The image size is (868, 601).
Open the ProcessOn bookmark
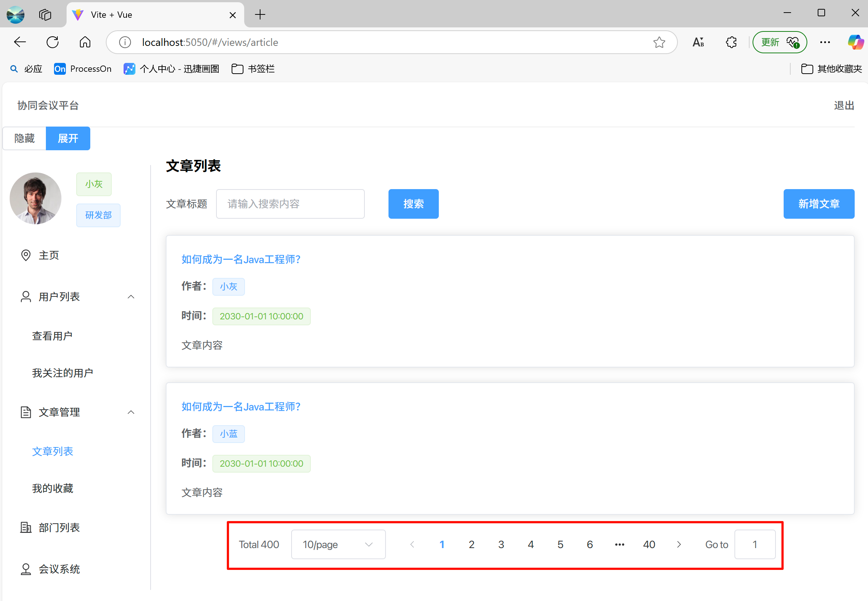[83, 69]
